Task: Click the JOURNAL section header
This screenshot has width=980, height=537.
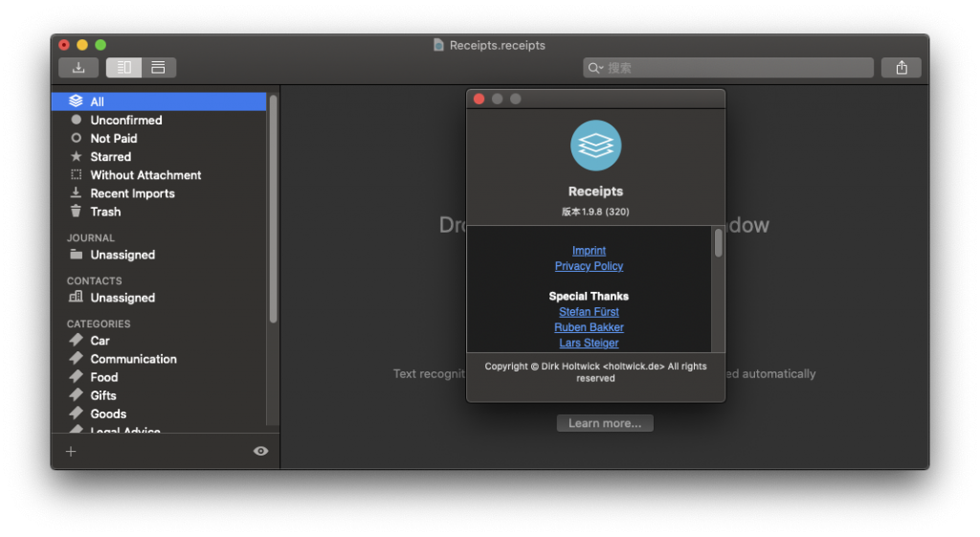Action: (91, 238)
